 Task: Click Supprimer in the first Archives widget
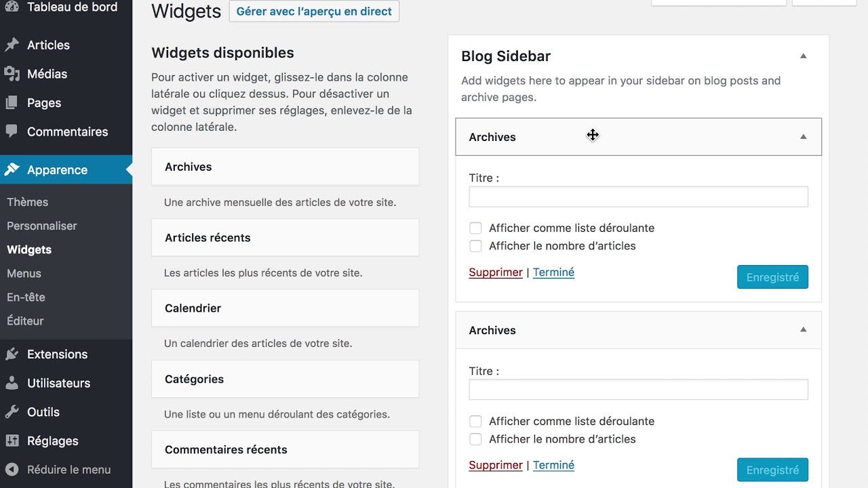click(x=496, y=272)
